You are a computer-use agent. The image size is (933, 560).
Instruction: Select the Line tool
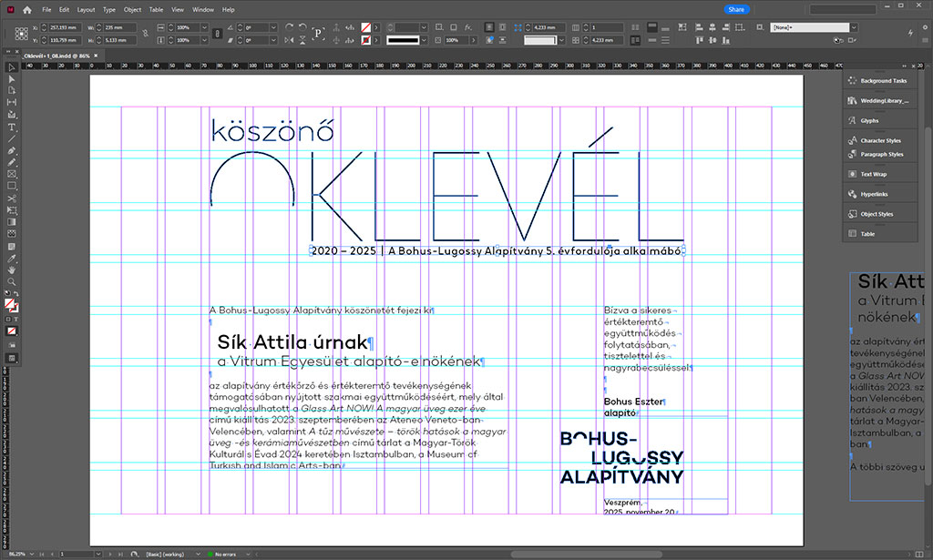[11, 138]
